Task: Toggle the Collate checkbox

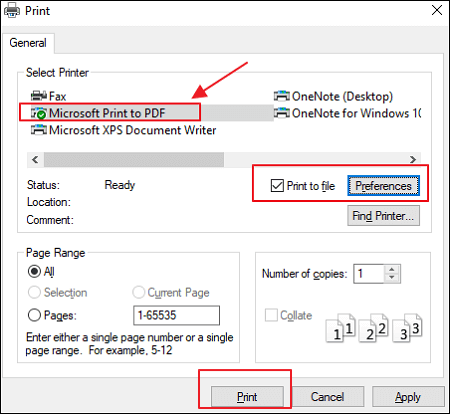Action: tap(271, 315)
